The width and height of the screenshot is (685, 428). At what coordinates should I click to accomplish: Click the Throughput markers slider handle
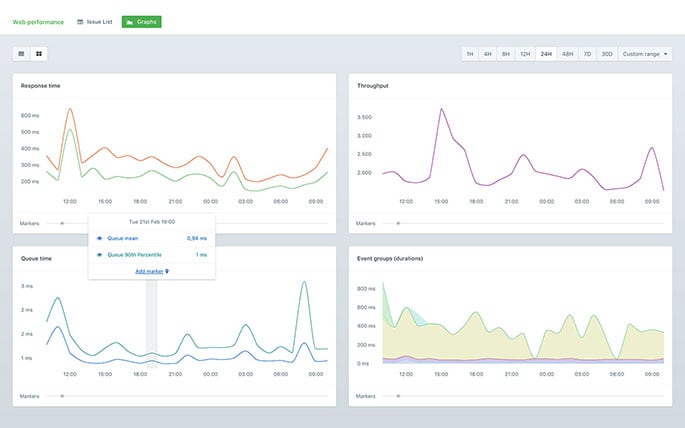(398, 223)
